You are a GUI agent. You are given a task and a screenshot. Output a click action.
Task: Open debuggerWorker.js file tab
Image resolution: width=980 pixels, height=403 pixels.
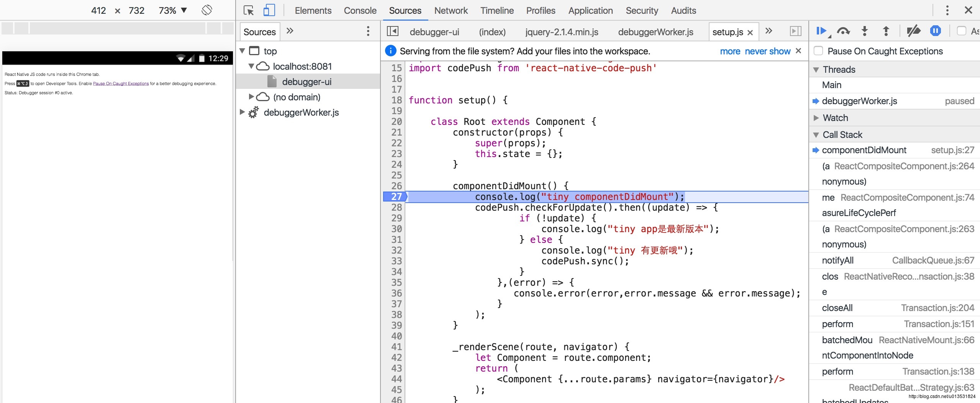click(x=656, y=32)
